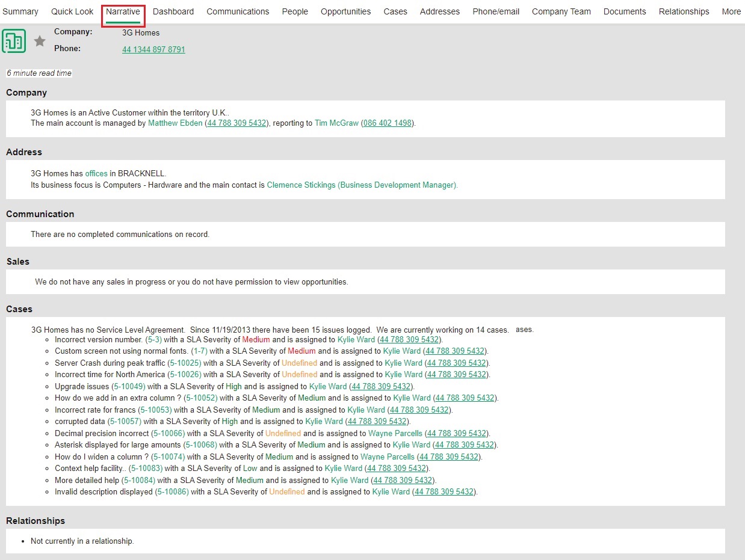The image size is (745, 560).
Task: Switch to the Cases tab
Action: tap(395, 11)
